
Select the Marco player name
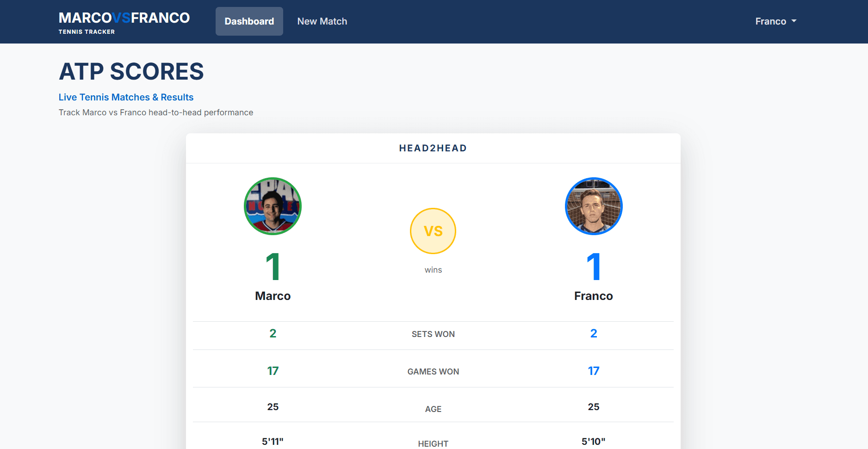[273, 296]
